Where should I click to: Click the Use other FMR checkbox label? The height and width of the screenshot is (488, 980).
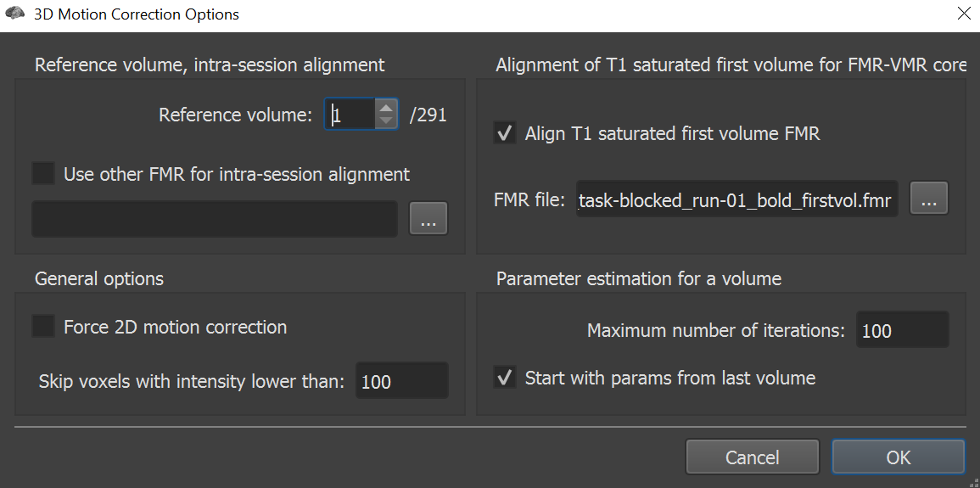(x=237, y=174)
